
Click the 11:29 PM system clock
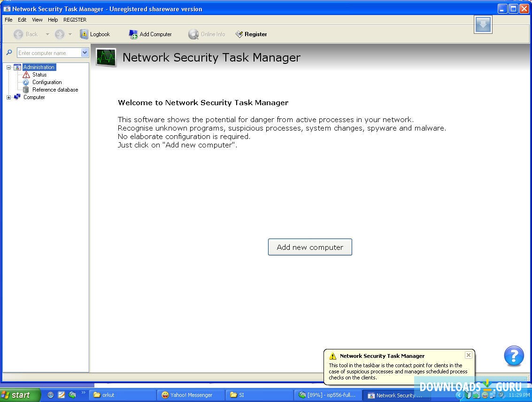click(519, 395)
